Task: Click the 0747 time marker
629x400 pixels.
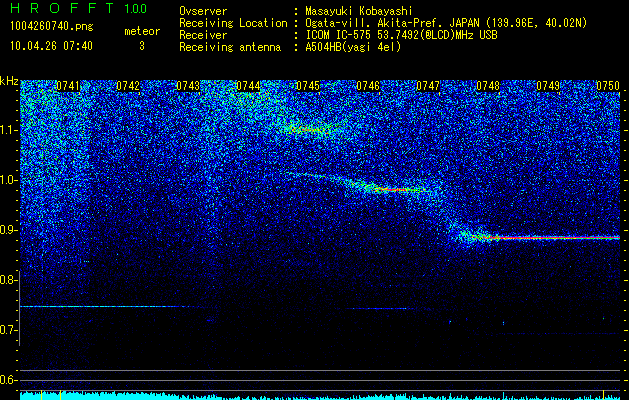Action: point(428,86)
